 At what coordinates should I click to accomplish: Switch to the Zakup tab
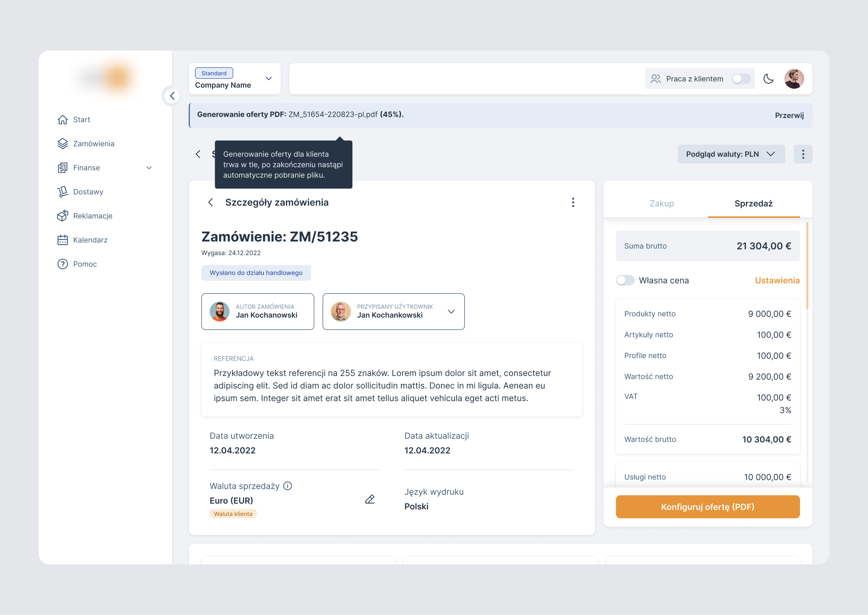click(661, 204)
